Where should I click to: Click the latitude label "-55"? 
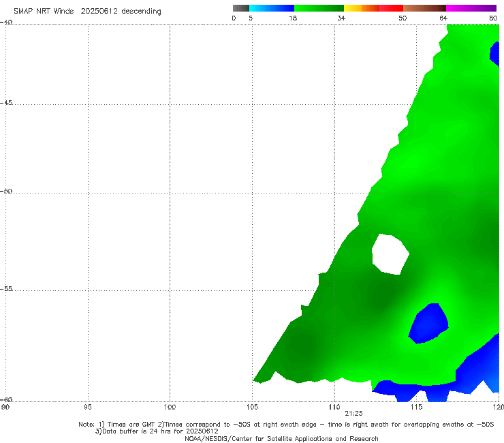click(x=6, y=288)
